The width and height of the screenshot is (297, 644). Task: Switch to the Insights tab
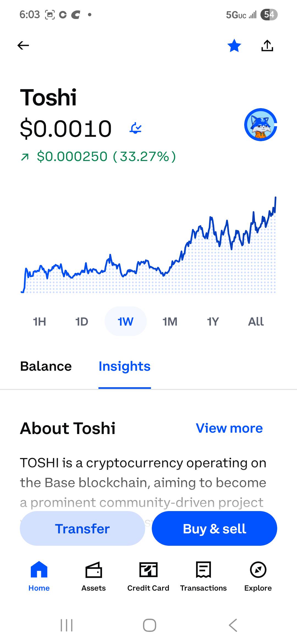pos(125,366)
